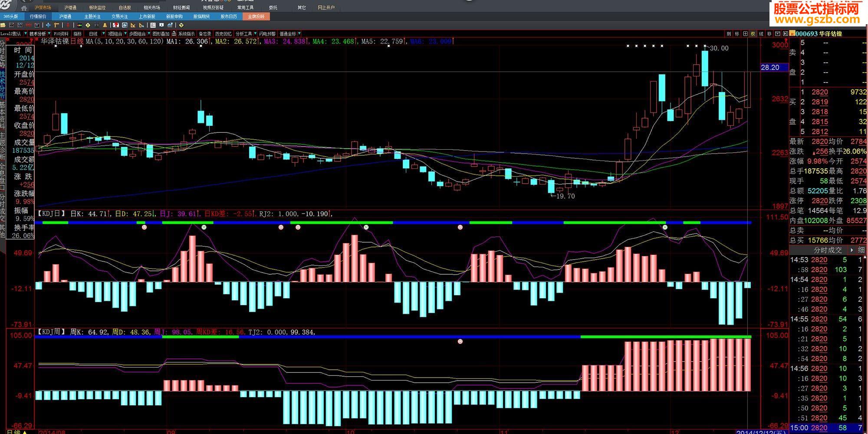Click the yellow bell alert icon

tap(105, 25)
